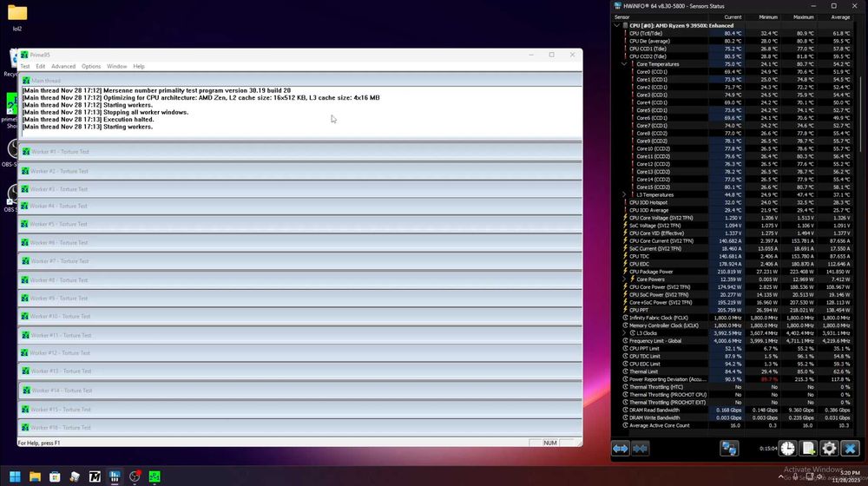The width and height of the screenshot is (868, 486).
Task: Click NUM indicator in Prime95 status bar
Action: [x=549, y=443]
